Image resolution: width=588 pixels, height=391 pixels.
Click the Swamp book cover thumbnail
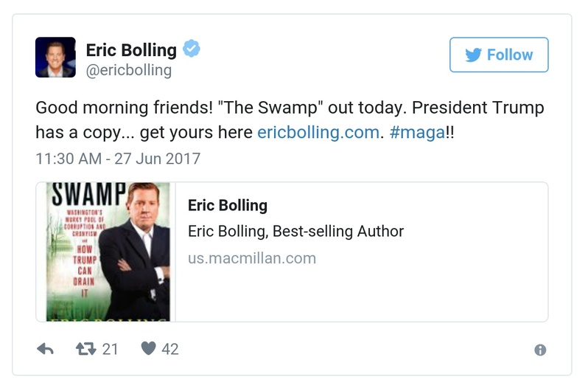click(105, 252)
